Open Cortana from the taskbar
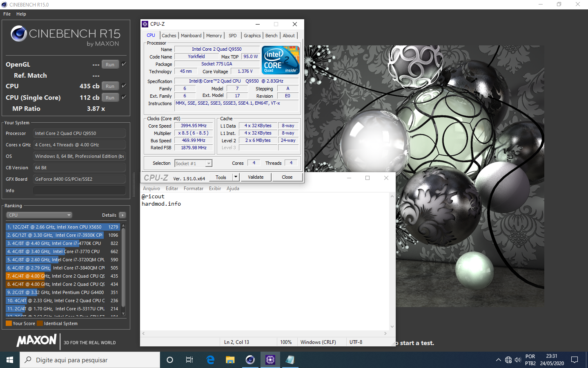Screen dimensions: 588x368 pyautogui.click(x=170, y=360)
